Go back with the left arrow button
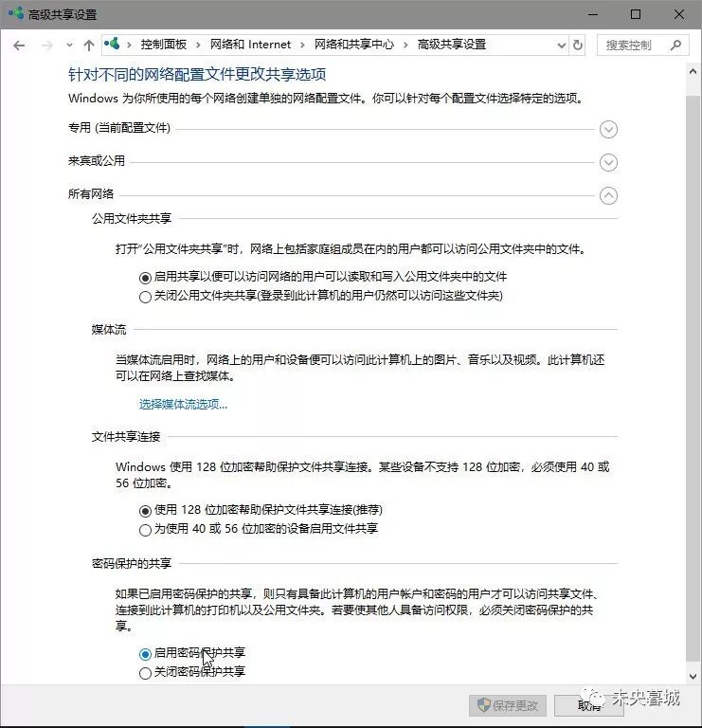 point(19,45)
